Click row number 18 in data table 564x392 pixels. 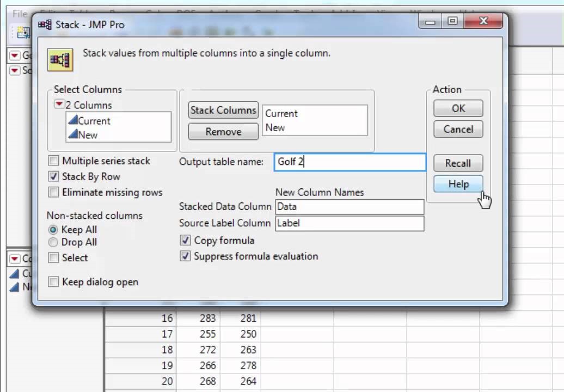(x=167, y=350)
